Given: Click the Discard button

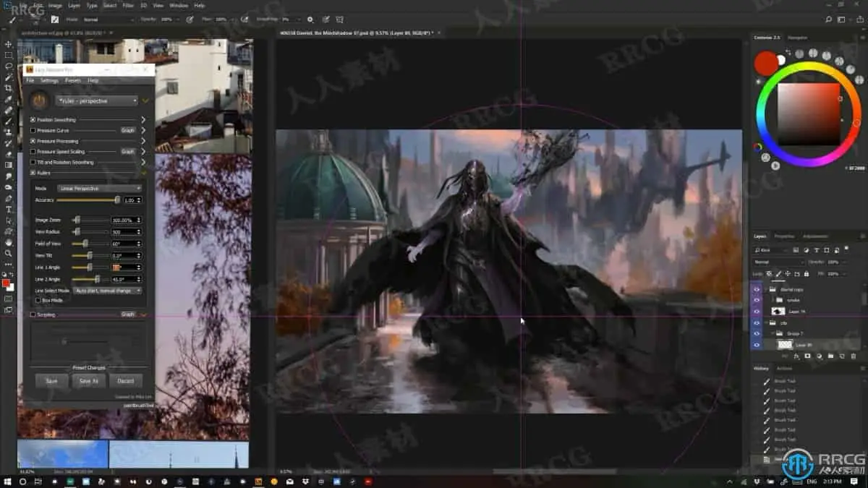Looking at the screenshot, I should click(x=126, y=380).
